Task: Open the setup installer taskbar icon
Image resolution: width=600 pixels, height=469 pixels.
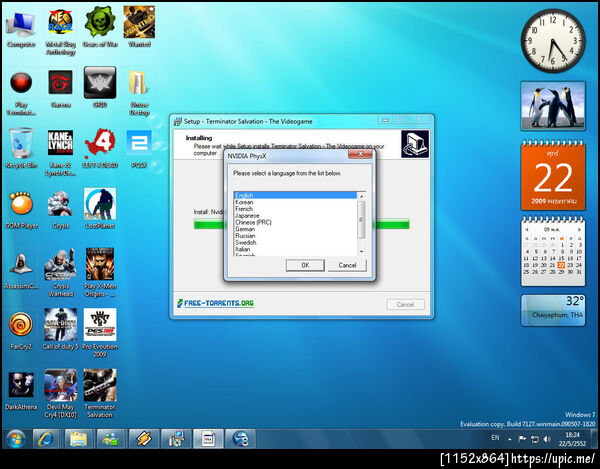Action: coord(176,439)
